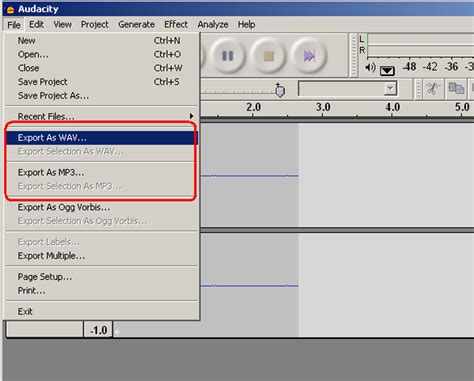This screenshot has height=381, width=474.
Task: Choose Close from the File menu
Action: point(102,68)
